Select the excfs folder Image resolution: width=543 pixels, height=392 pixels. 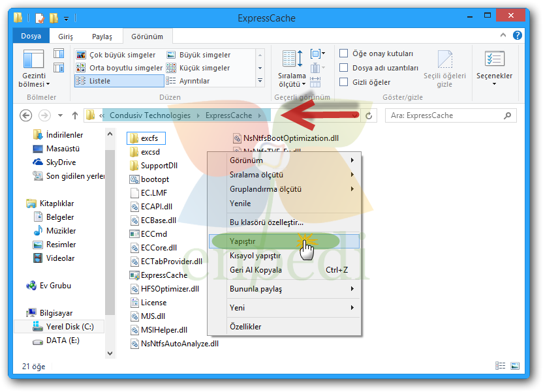(146, 138)
